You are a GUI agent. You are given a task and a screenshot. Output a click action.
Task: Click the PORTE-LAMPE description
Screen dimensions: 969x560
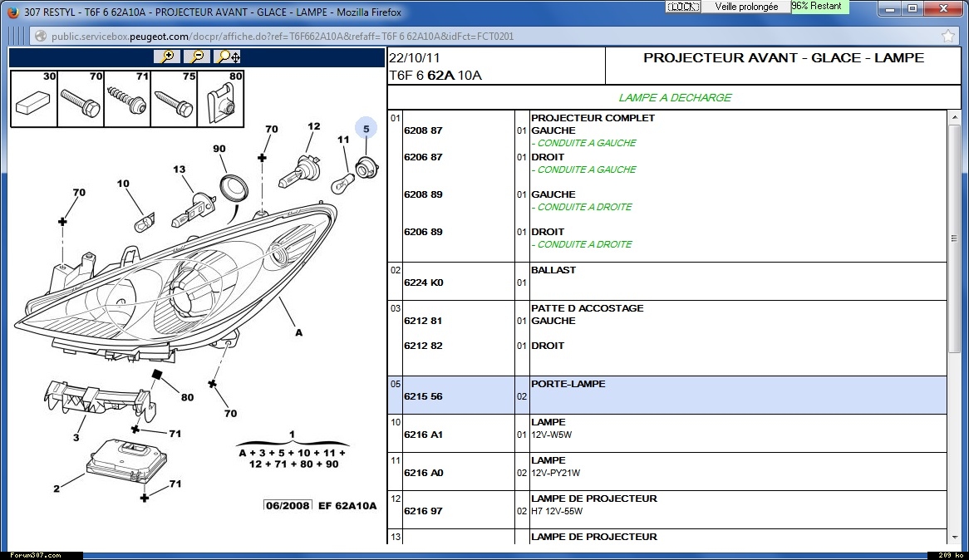pos(568,384)
